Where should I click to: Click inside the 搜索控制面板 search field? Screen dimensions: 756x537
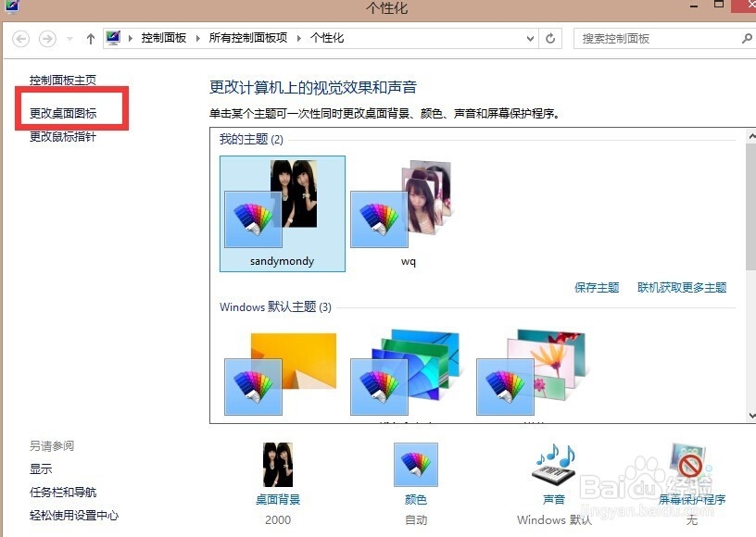pyautogui.click(x=658, y=38)
